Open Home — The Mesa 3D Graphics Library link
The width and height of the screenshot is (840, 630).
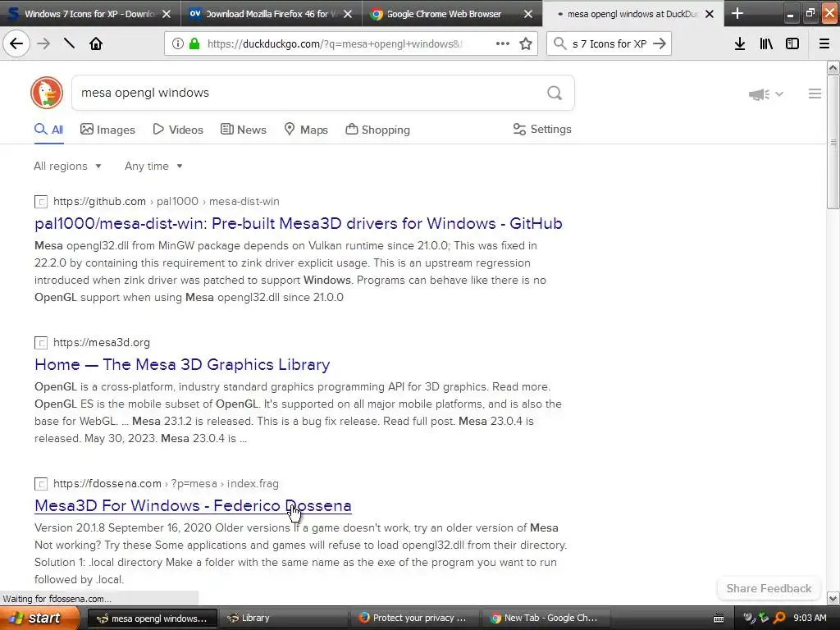coord(182,364)
